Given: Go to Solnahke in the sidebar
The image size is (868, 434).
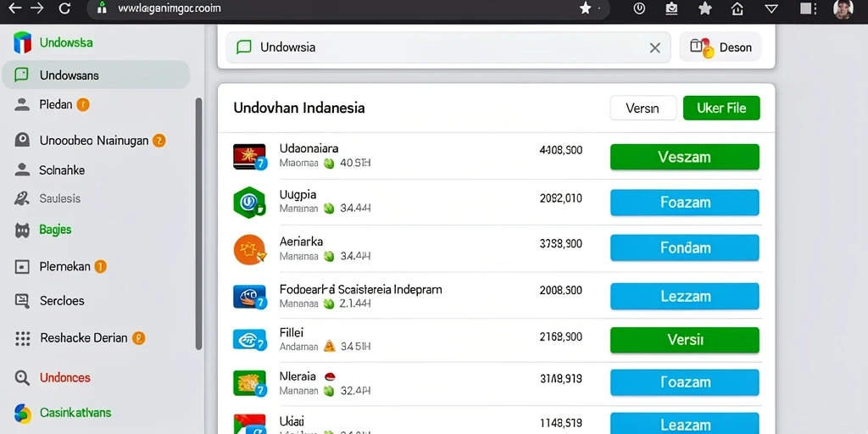Looking at the screenshot, I should coord(62,170).
